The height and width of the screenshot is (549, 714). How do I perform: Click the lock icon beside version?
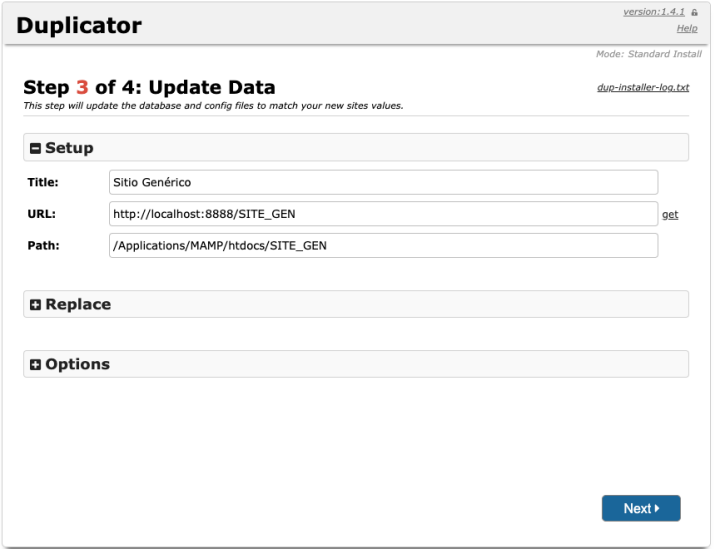(694, 12)
